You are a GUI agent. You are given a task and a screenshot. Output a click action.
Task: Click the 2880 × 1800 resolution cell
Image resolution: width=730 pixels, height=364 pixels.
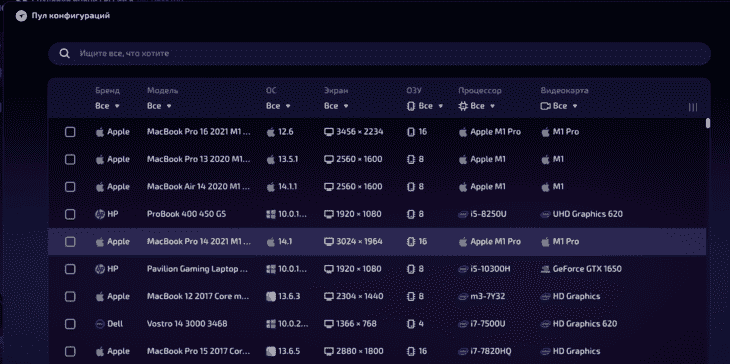coord(353,351)
